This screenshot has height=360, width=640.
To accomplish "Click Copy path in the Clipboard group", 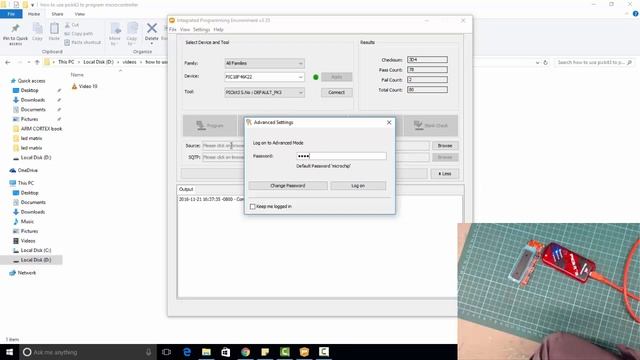I will click(79, 34).
